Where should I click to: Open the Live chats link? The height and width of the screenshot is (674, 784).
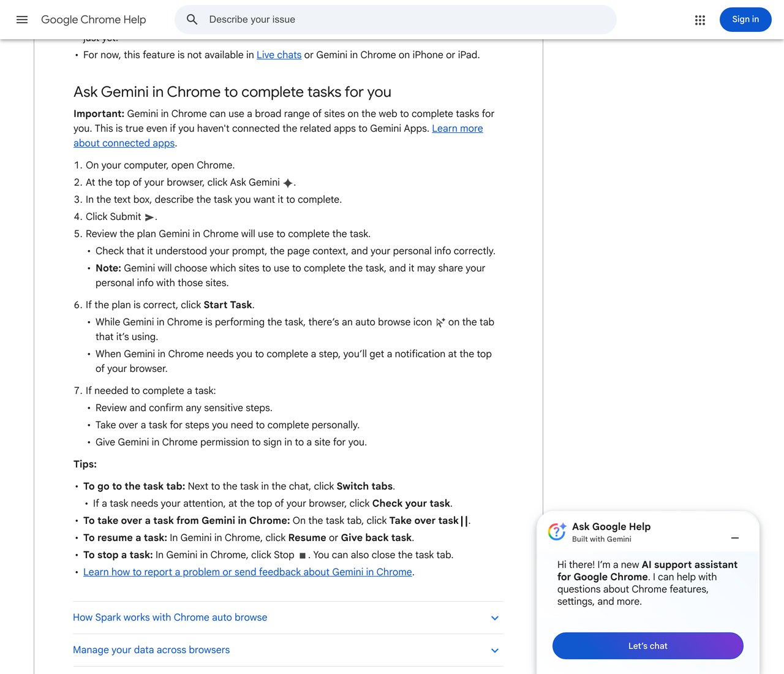tap(279, 55)
